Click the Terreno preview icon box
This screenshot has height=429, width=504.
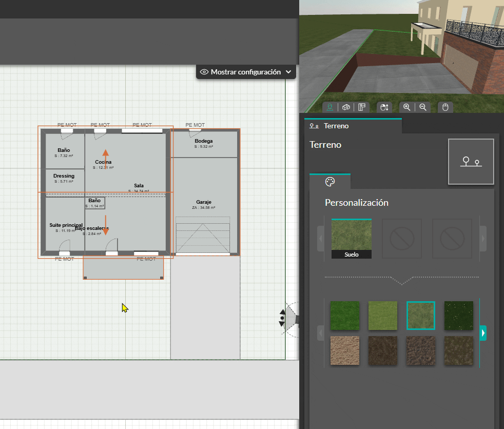[x=471, y=162]
